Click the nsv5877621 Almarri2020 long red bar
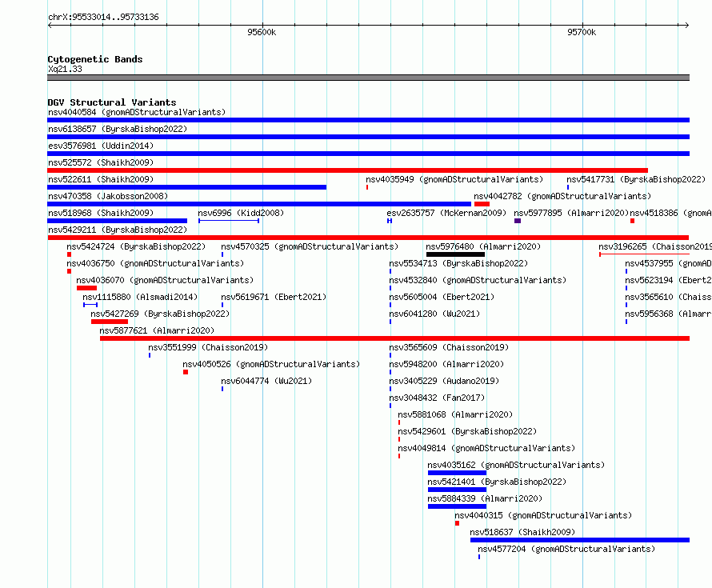This screenshot has width=712, height=588. click(394, 338)
